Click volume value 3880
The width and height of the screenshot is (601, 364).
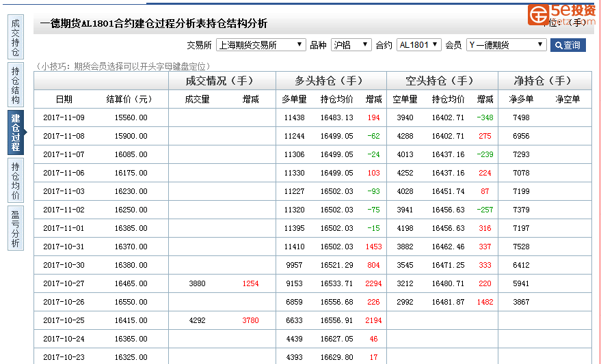(197, 283)
